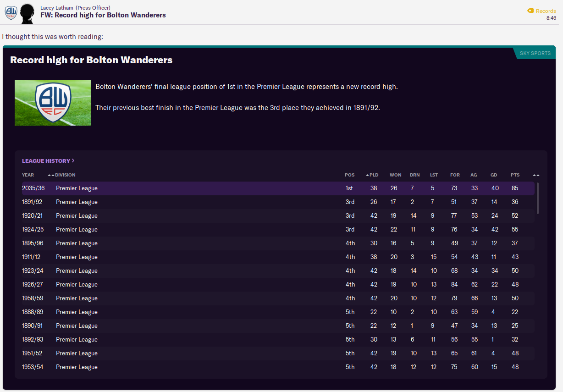Open the League History link
This screenshot has height=392, width=563.
point(46,161)
